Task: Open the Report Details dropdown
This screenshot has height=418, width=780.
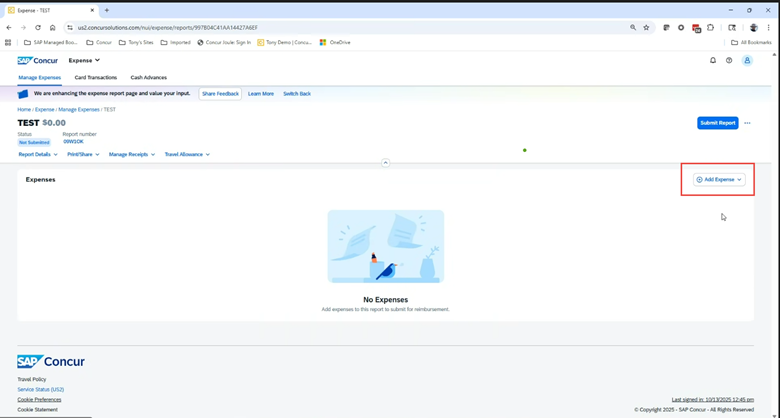Action: pos(38,155)
